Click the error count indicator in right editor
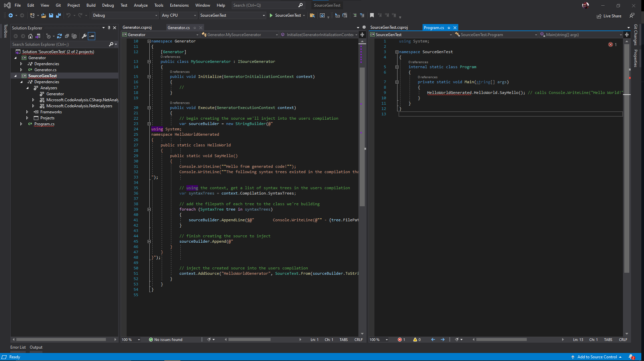 pyautogui.click(x=401, y=340)
